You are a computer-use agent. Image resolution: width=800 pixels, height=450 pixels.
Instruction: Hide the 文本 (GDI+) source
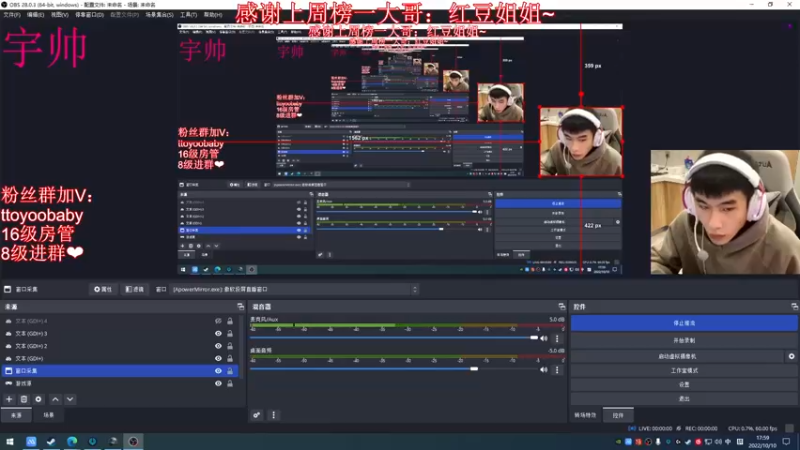pyautogui.click(x=218, y=358)
